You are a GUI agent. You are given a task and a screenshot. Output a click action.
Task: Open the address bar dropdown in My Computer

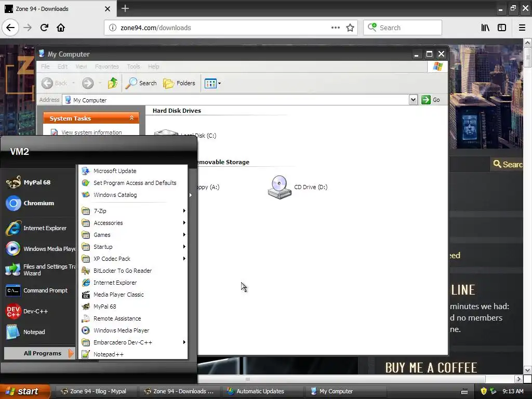tap(413, 100)
